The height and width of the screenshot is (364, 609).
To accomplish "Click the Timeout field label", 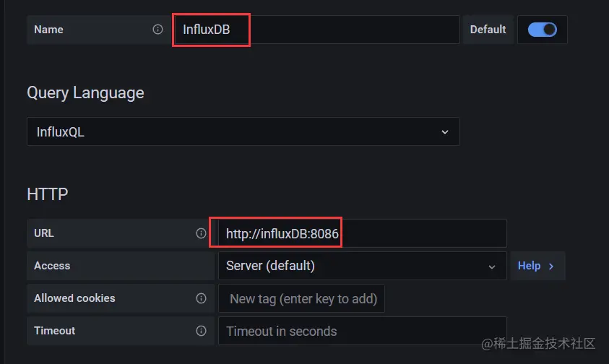I will [54, 331].
